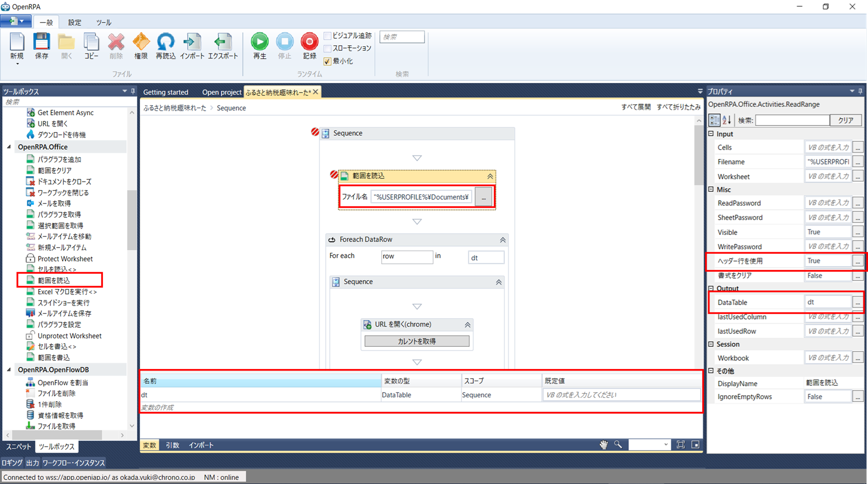Select Get Element Async toolbox item

(65, 112)
